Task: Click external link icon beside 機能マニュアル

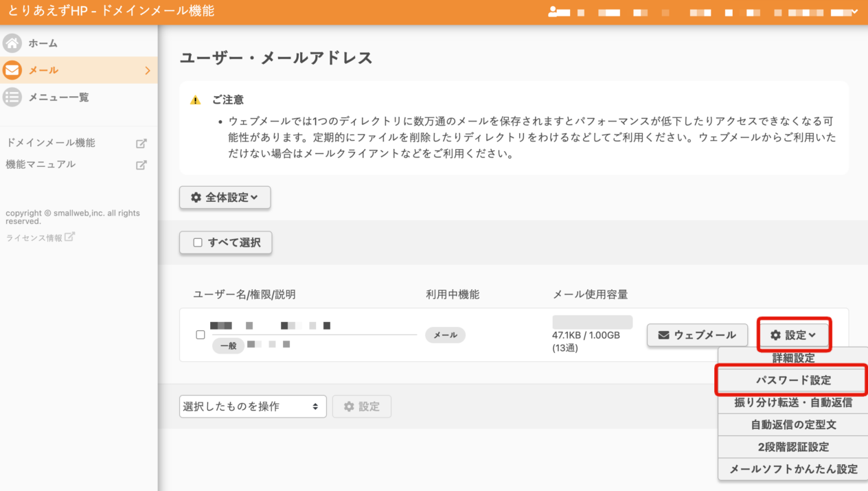Action: coord(141,165)
